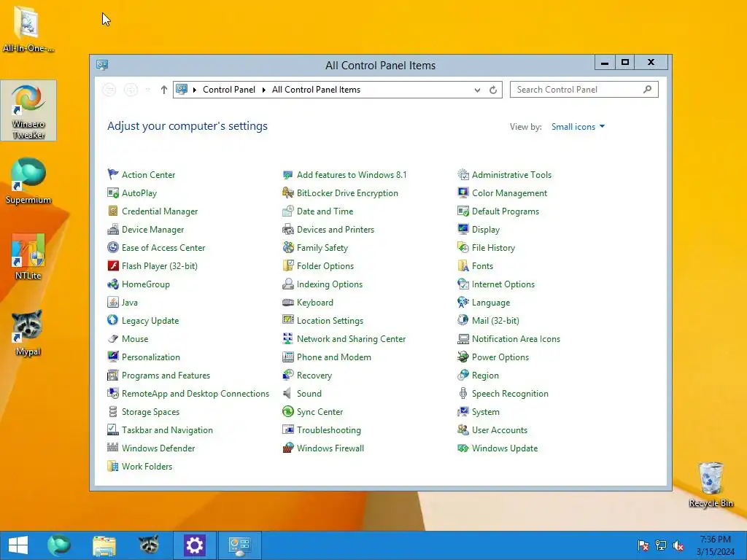Select the Recycle Bin on desktop
This screenshot has height=560, width=747.
pos(711,484)
